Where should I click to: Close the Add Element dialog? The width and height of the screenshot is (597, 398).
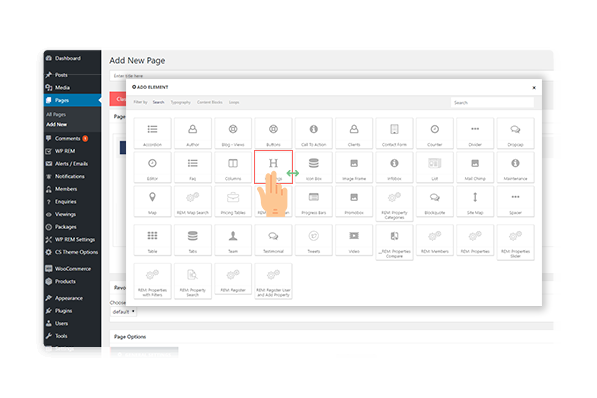534,88
